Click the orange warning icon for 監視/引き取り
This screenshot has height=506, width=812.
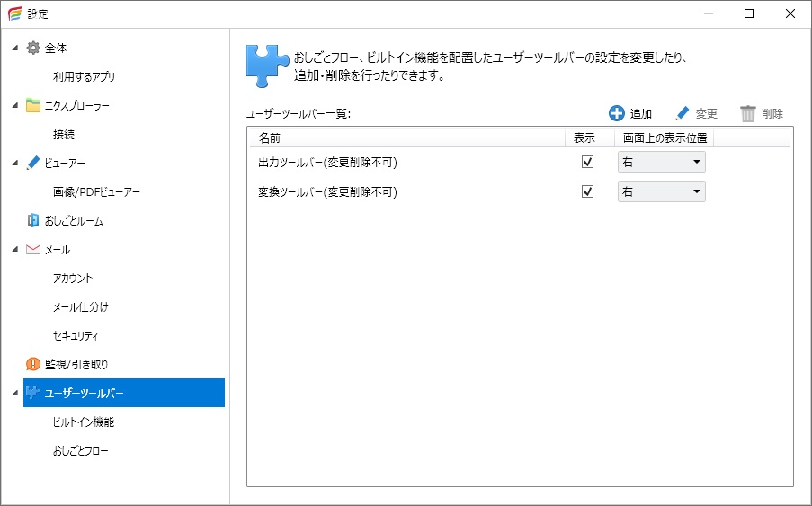[33, 364]
